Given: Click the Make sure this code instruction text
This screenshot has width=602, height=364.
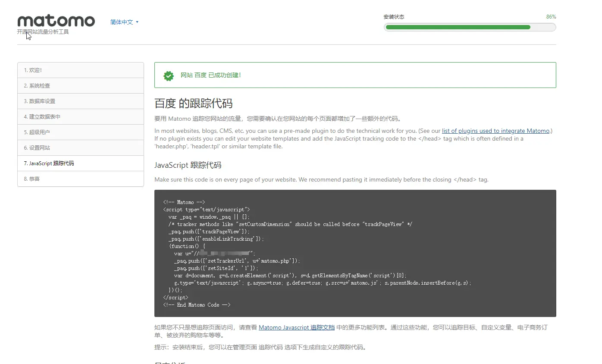Looking at the screenshot, I should 321,179.
